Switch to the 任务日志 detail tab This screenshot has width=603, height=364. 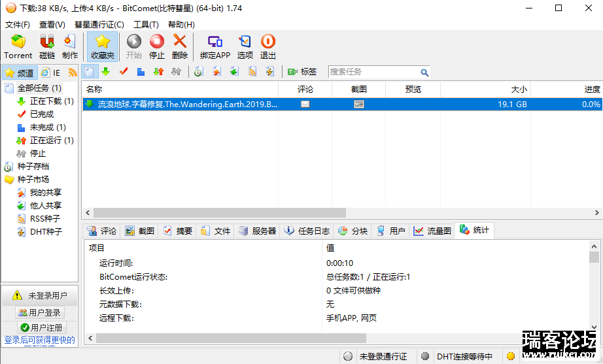click(x=307, y=231)
